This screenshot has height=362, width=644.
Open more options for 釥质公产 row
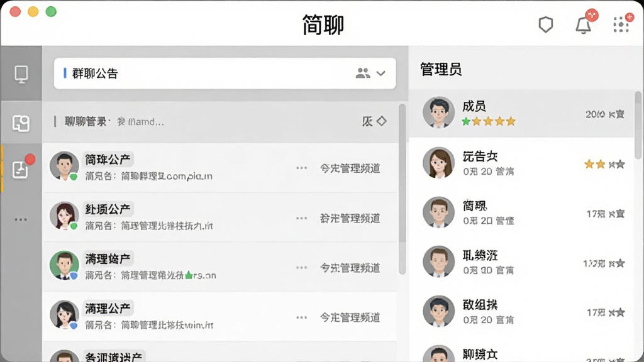click(x=301, y=218)
